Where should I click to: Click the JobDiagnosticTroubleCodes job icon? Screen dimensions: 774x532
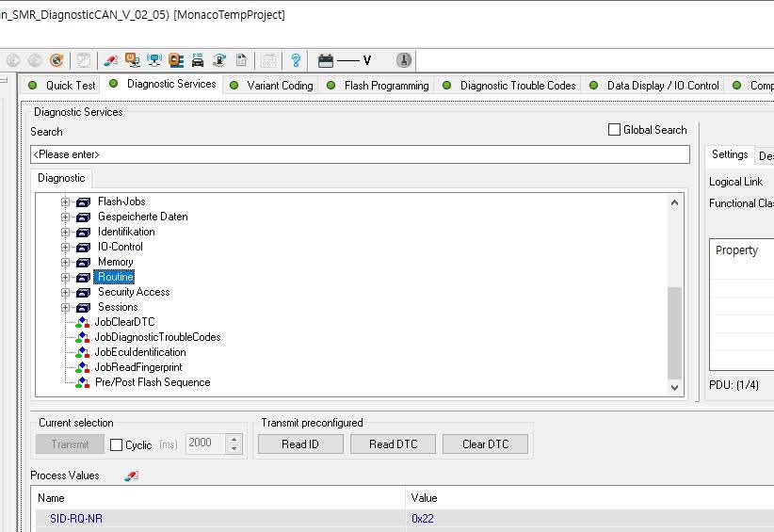(x=82, y=337)
